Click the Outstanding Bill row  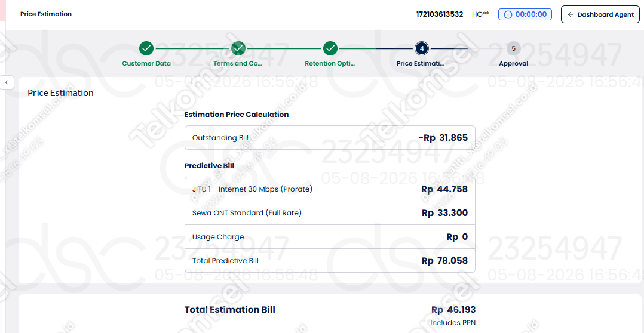(x=330, y=138)
